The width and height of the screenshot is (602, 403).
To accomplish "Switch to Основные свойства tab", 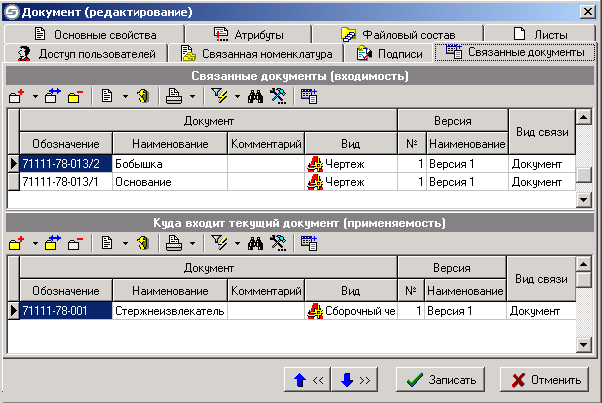I will coord(90,34).
